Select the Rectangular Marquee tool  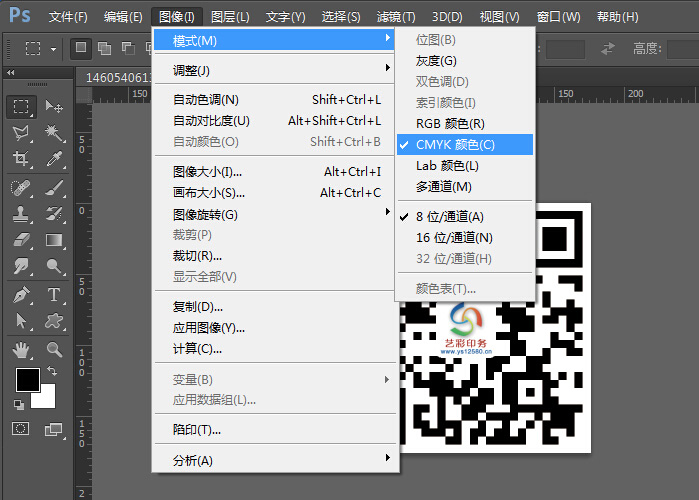point(22,107)
